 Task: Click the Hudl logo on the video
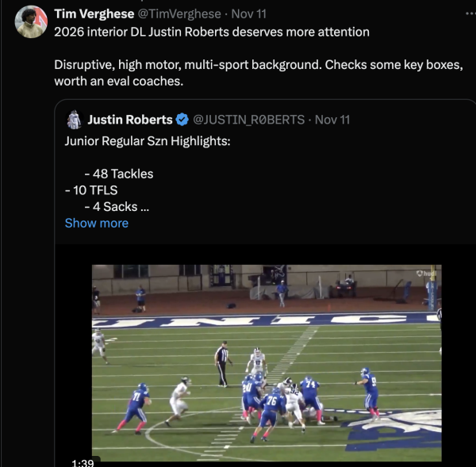pos(426,274)
